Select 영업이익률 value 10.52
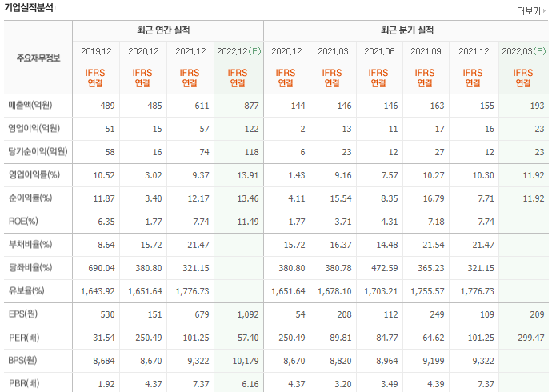Screen dimensions: 552x392 104,175
